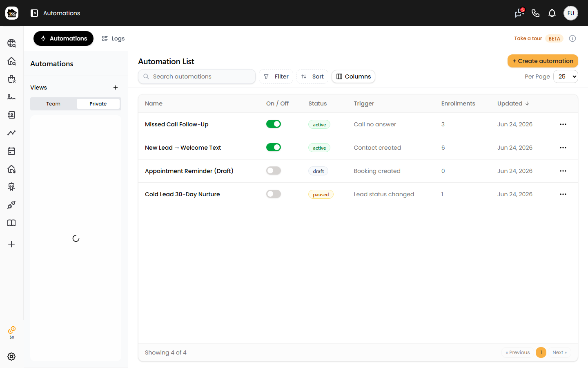Focus the Search automations field
Image resolution: width=588 pixels, height=368 pixels.
(197, 76)
